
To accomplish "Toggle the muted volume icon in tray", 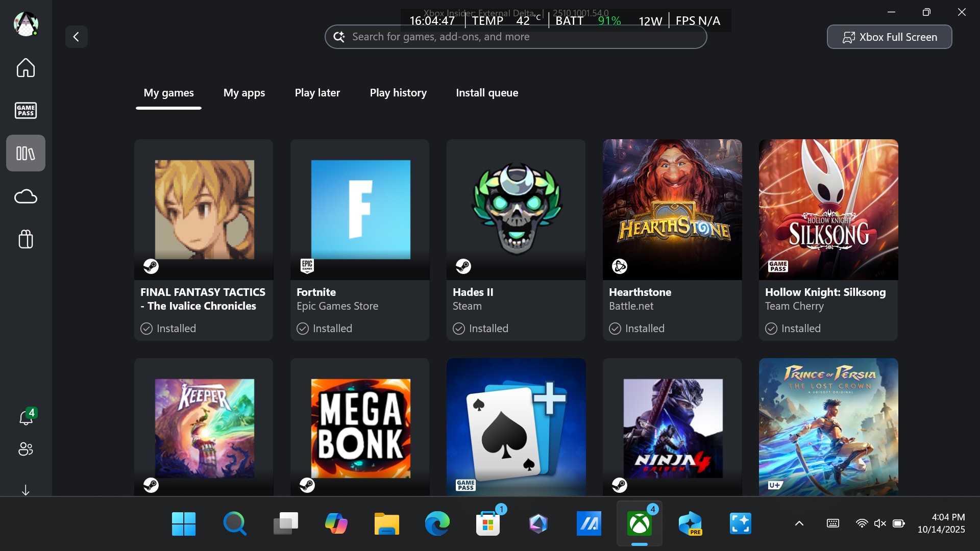I will coord(880,523).
